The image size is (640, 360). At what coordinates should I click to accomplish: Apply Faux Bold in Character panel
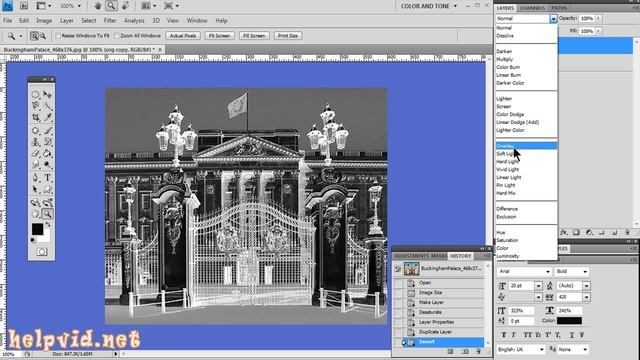point(504,335)
